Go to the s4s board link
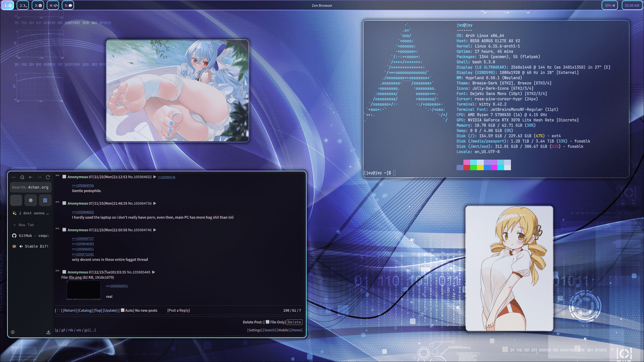The height and width of the screenshot is (362, 644). pyautogui.click(x=79, y=330)
